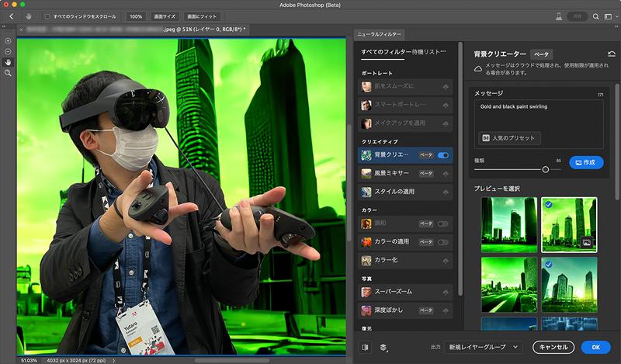Enable the カラーの適用 filter switch
Screen dimensions: 621x364
point(442,242)
